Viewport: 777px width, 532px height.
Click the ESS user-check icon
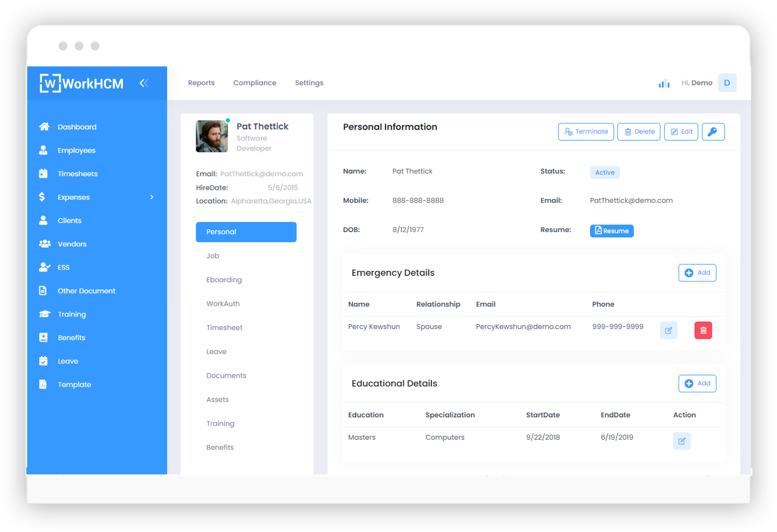coord(44,267)
